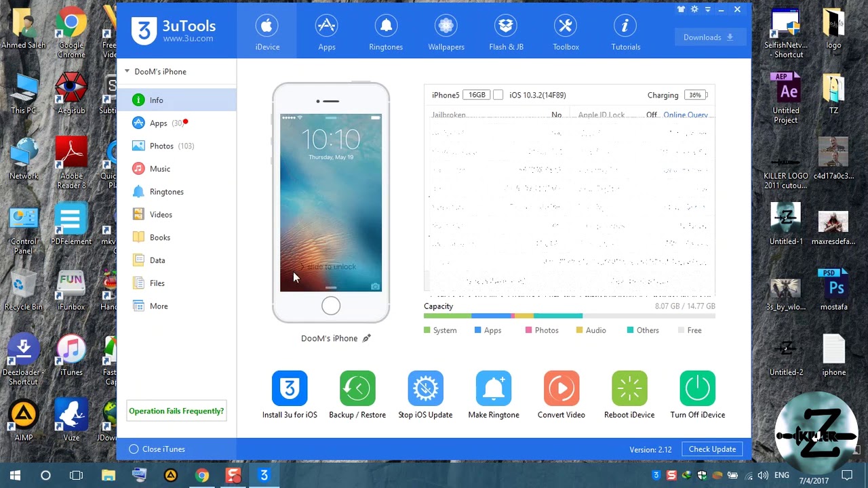The image size is (868, 488).
Task: Open Photos (103) in the sidebar
Action: 176,146
